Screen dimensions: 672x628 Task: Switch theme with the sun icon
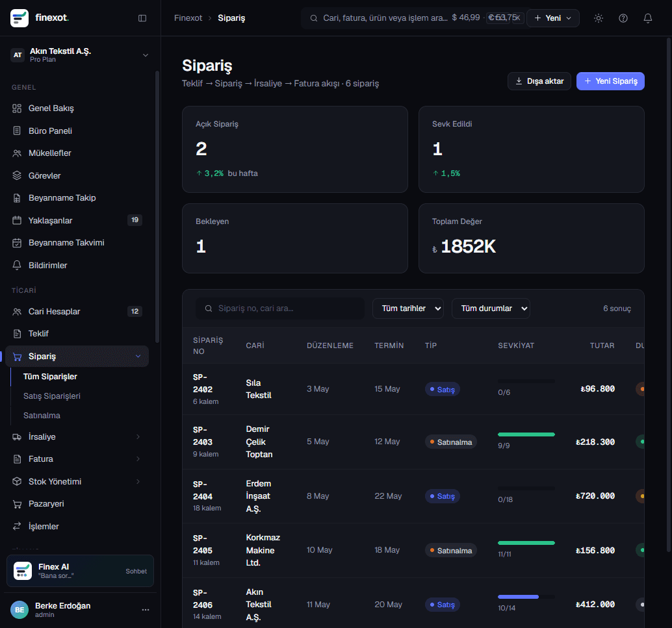599,18
